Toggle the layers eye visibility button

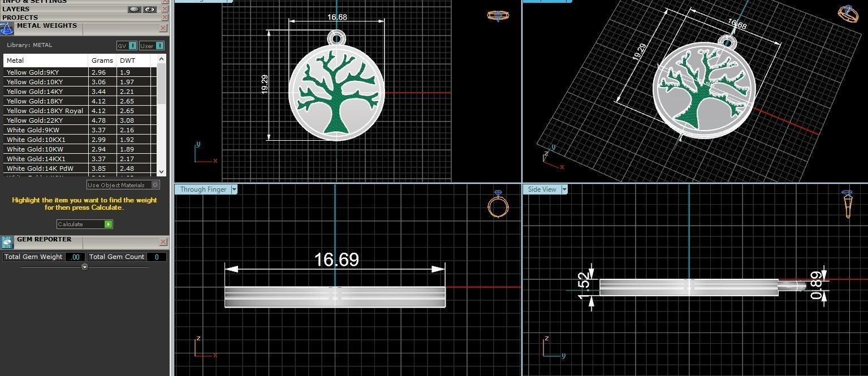point(149,9)
